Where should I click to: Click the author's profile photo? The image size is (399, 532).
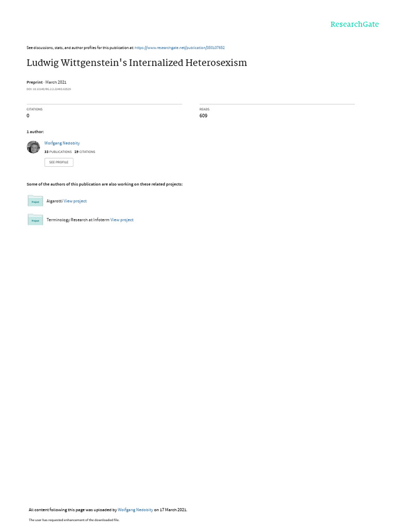click(x=33, y=147)
